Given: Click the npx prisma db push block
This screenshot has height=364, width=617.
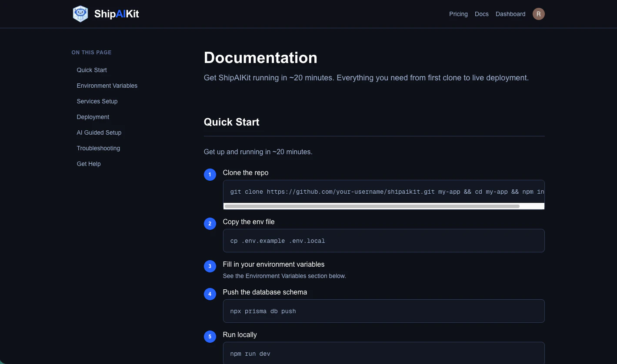Looking at the screenshot, I should (x=384, y=311).
